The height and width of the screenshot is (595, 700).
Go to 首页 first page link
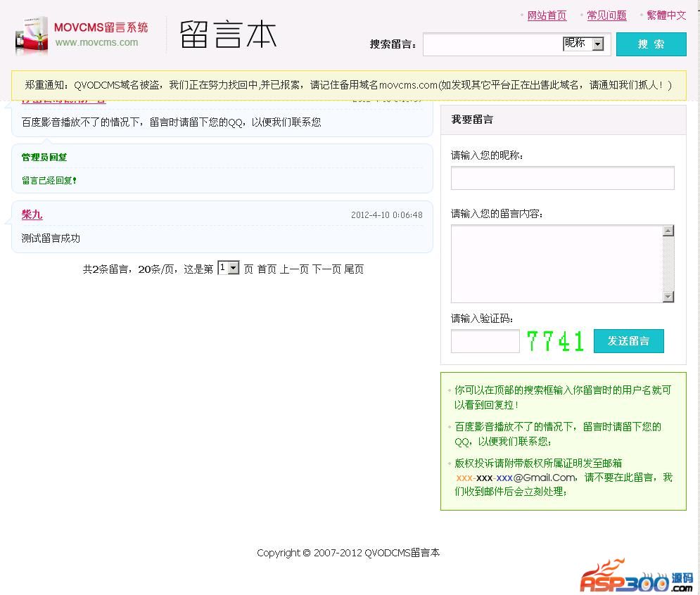pyautogui.click(x=267, y=269)
